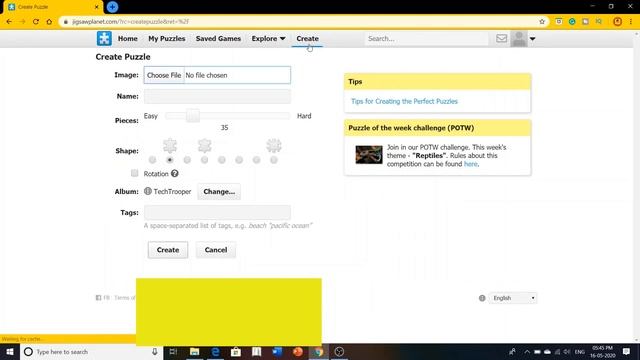Select the fifth Shape radio button
Viewport: 640px width, 360px height.
(x=222, y=160)
